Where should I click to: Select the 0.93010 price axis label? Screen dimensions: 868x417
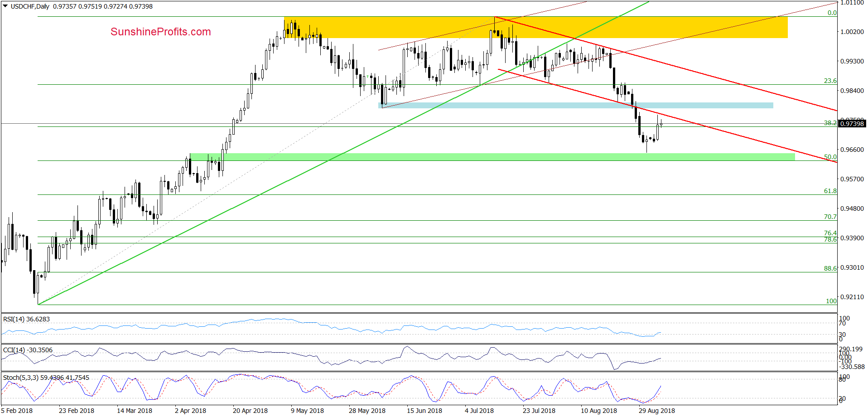pos(852,267)
